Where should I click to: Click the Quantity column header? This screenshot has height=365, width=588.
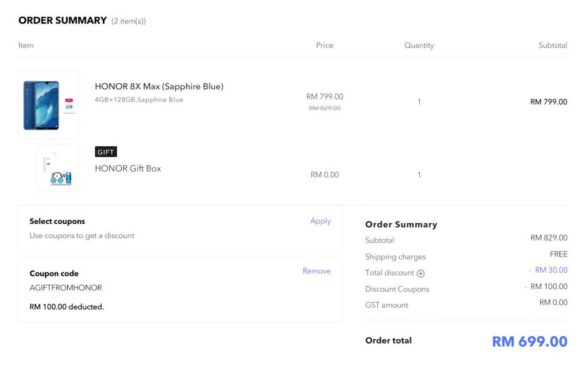click(419, 45)
